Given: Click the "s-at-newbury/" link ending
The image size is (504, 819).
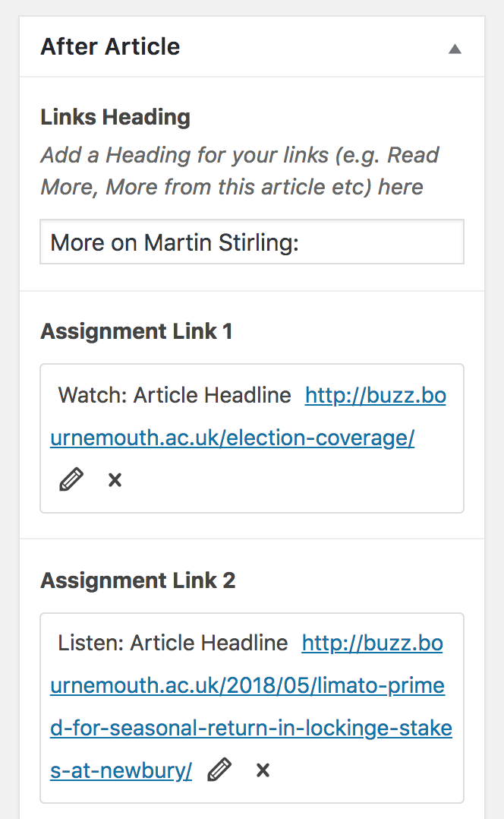Looking at the screenshot, I should 121,771.
